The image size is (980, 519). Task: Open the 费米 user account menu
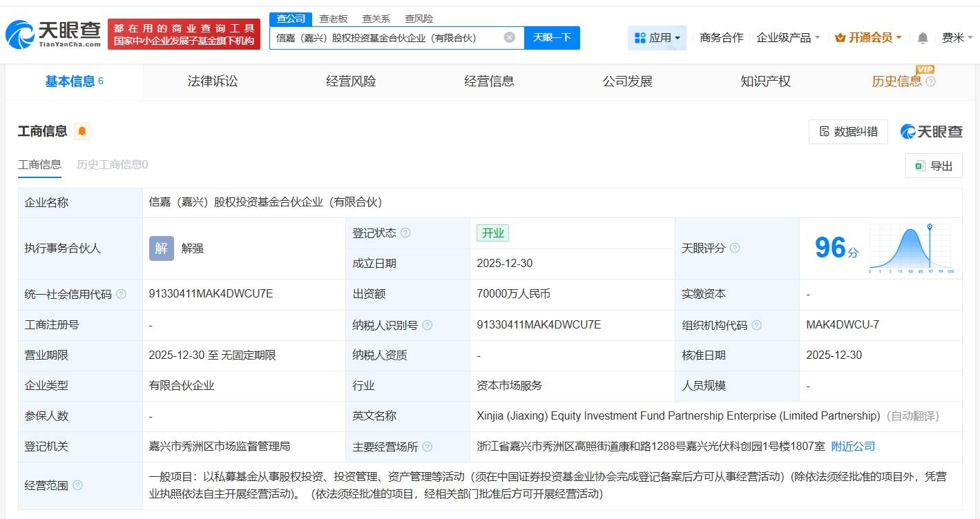(956, 38)
